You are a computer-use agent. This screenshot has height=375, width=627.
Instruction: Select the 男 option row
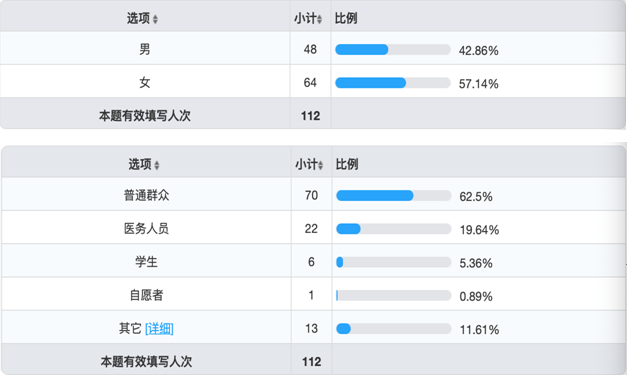tap(313, 48)
